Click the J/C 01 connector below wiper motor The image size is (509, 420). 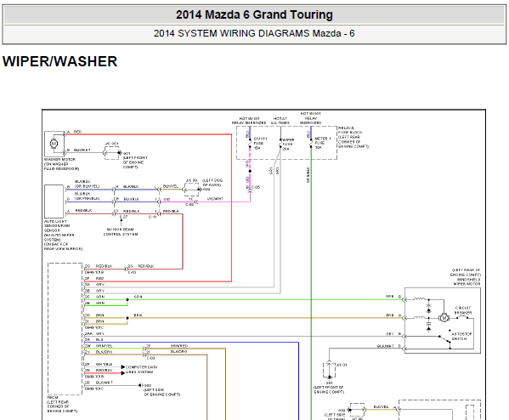329,370
